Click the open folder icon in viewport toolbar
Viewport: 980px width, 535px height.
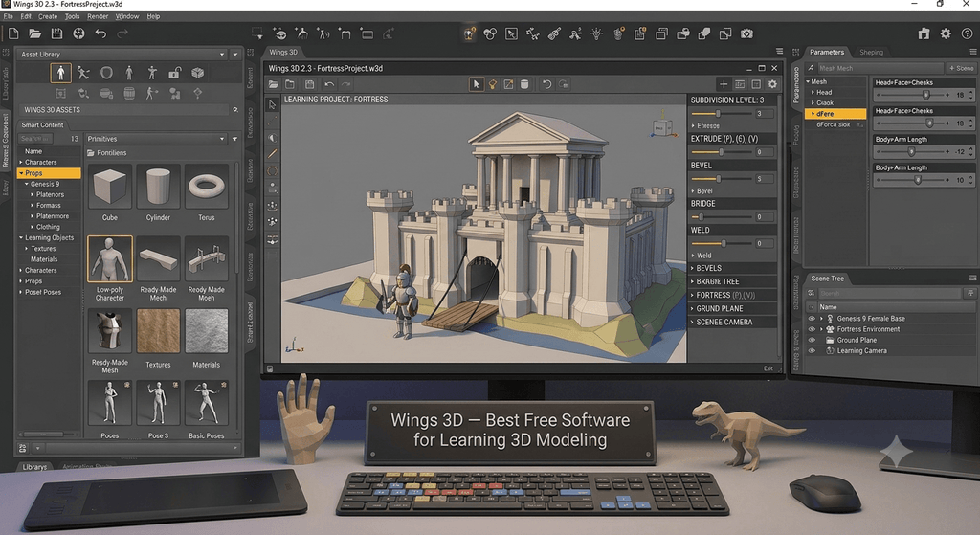[x=273, y=84]
